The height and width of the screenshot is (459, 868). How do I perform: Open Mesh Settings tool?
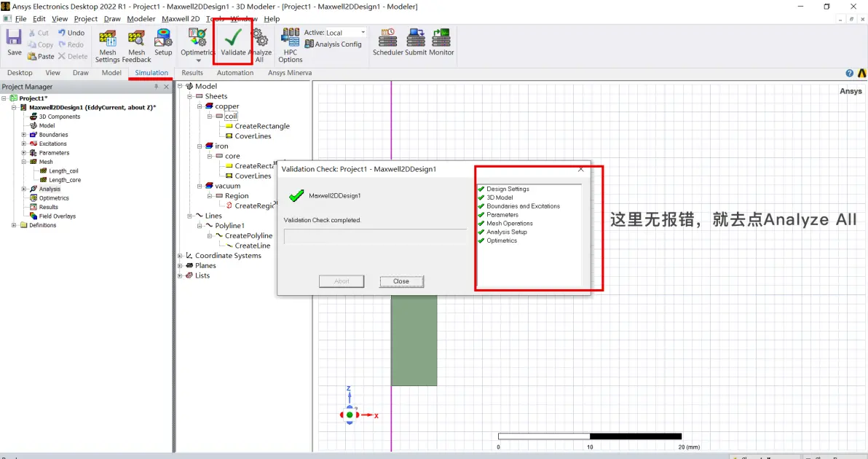107,46
